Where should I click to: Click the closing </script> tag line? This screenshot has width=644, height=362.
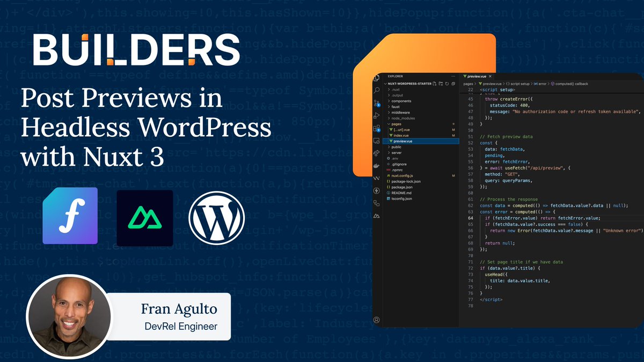(491, 299)
